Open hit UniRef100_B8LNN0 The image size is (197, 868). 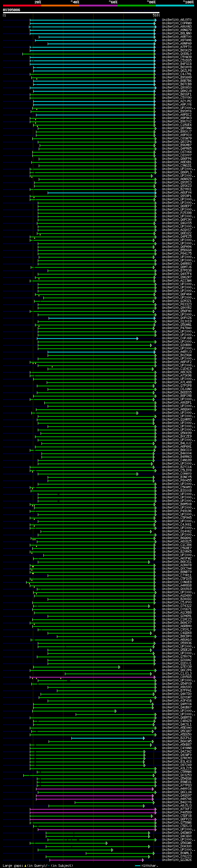click(x=176, y=33)
